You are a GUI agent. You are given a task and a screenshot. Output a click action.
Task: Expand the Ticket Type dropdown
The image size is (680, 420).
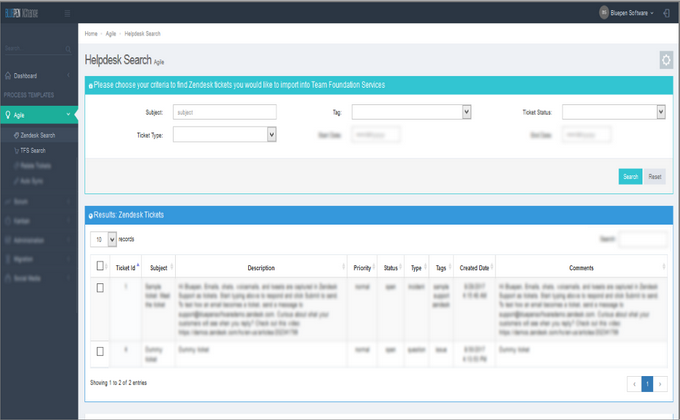(225, 134)
